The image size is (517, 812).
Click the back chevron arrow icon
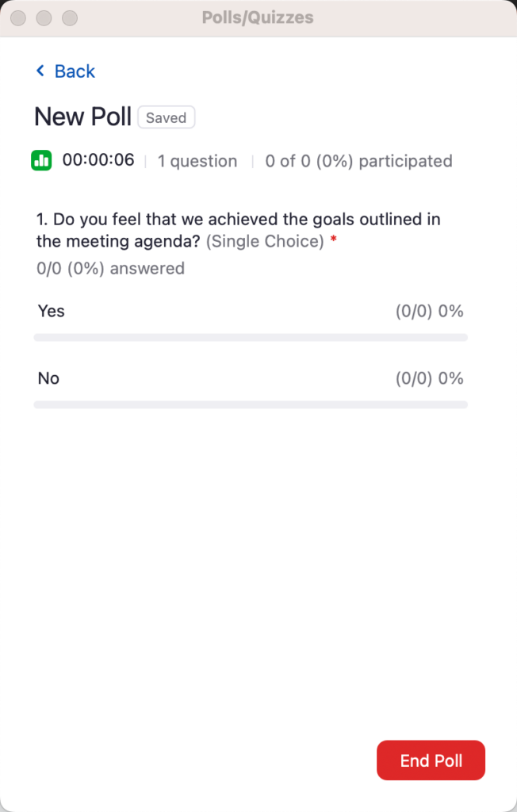(39, 71)
